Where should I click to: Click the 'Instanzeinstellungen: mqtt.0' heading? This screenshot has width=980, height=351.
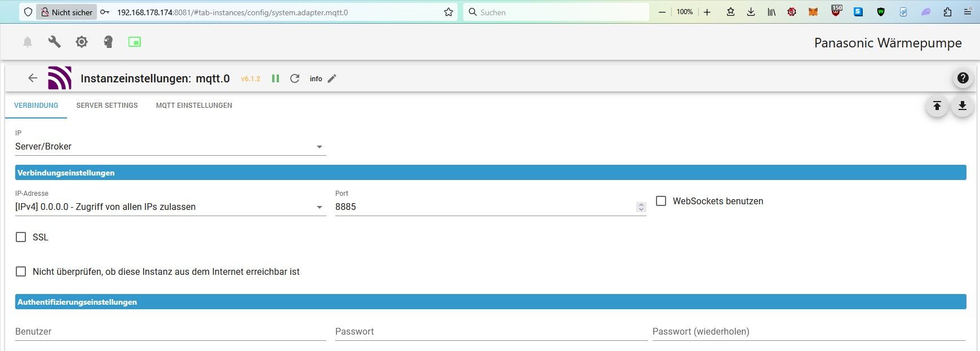click(x=155, y=78)
